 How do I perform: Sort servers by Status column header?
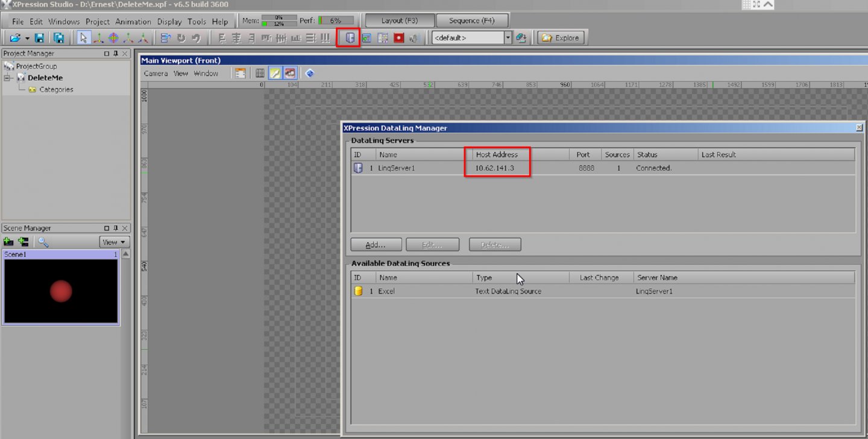[665, 154]
